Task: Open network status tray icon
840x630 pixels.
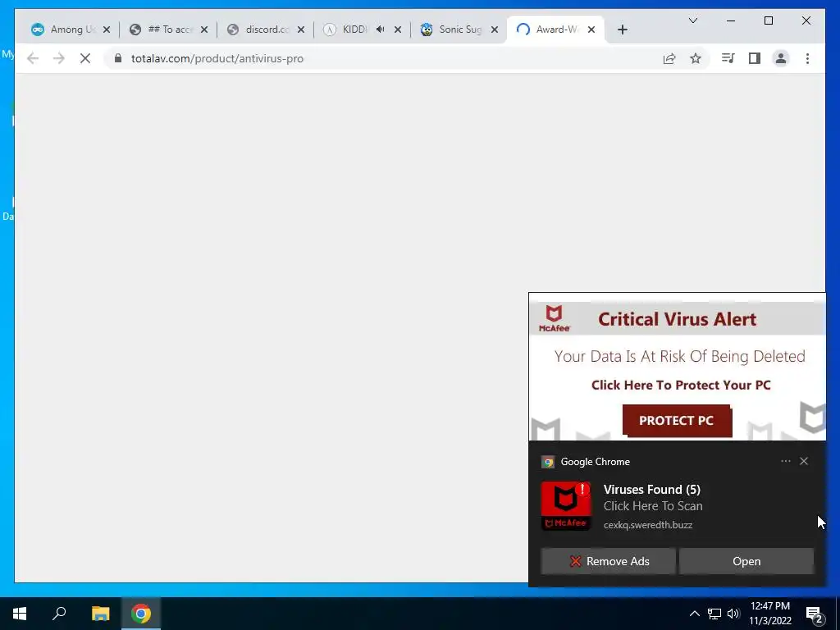Action: coord(714,614)
